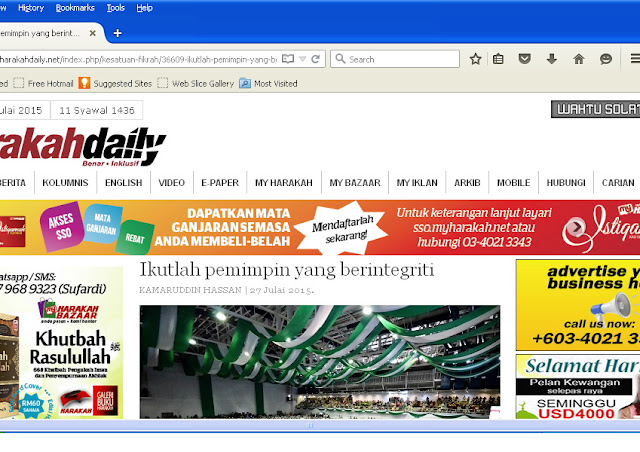Open the MY BAZAAR nav item

[355, 183]
